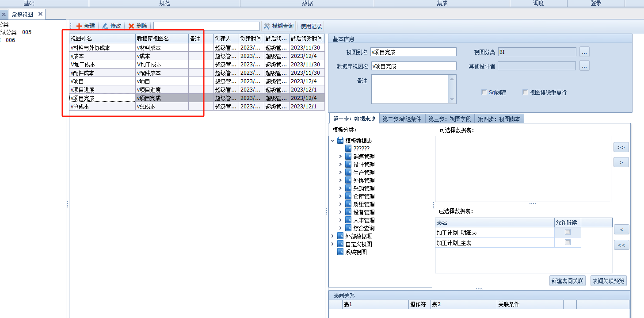Click the 模板数据表 root node icon
This screenshot has width=644, height=318.
(340, 141)
